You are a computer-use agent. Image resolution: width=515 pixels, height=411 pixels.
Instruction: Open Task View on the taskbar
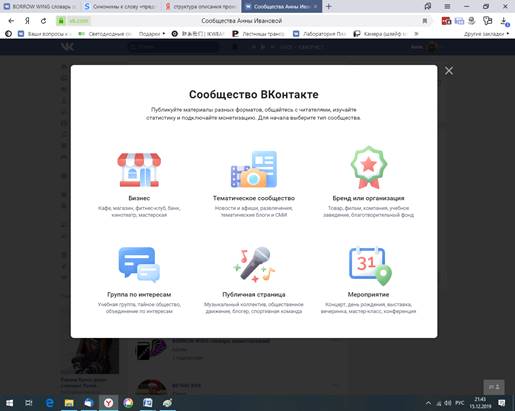29,403
